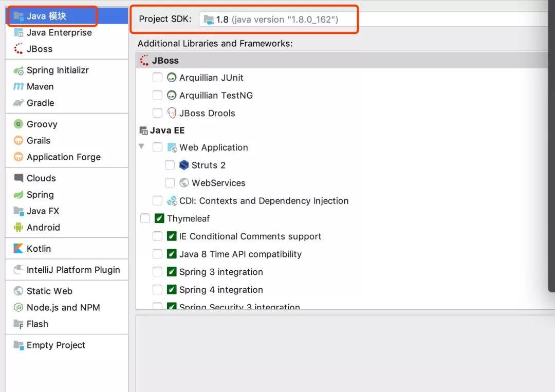555x392 pixels.
Task: Click the Static Web globe icon
Action: 18,291
